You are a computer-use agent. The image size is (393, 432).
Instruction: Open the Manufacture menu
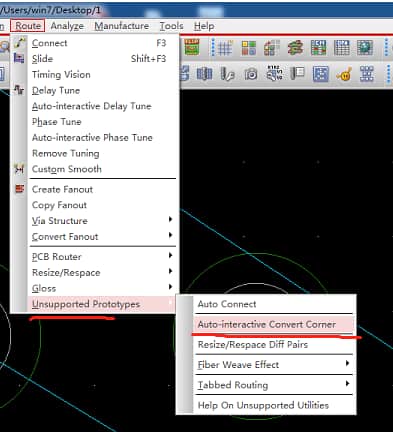(122, 26)
